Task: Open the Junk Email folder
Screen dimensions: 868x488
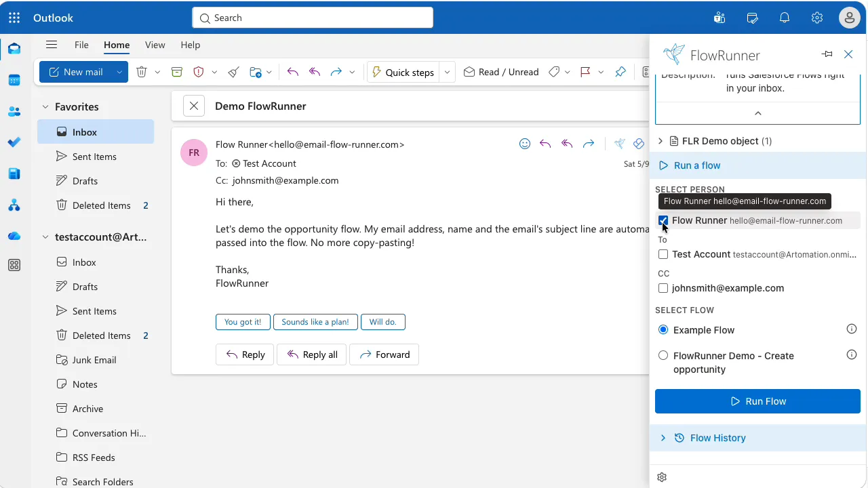Action: click(94, 360)
